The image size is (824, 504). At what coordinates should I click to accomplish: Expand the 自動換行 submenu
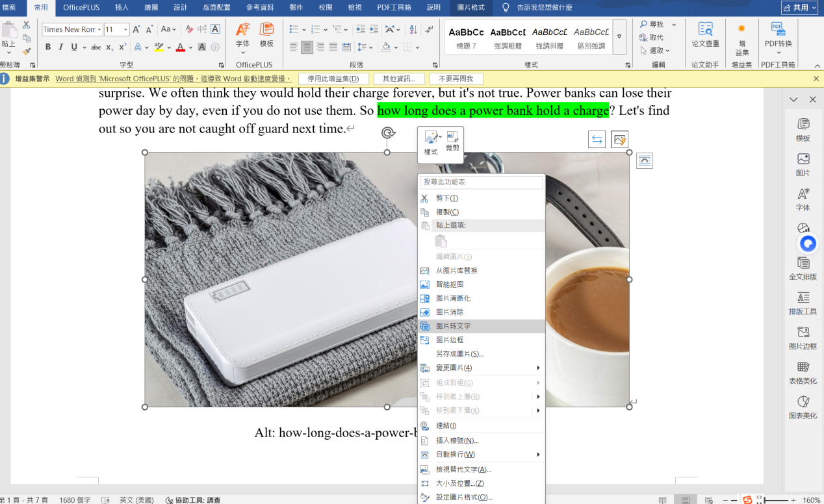tap(481, 454)
